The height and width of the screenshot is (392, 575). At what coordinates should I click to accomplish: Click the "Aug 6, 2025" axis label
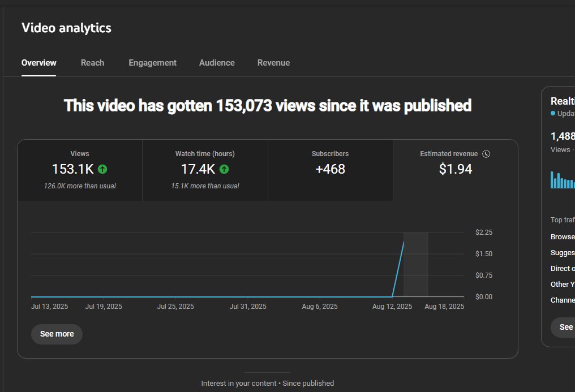[320, 307]
